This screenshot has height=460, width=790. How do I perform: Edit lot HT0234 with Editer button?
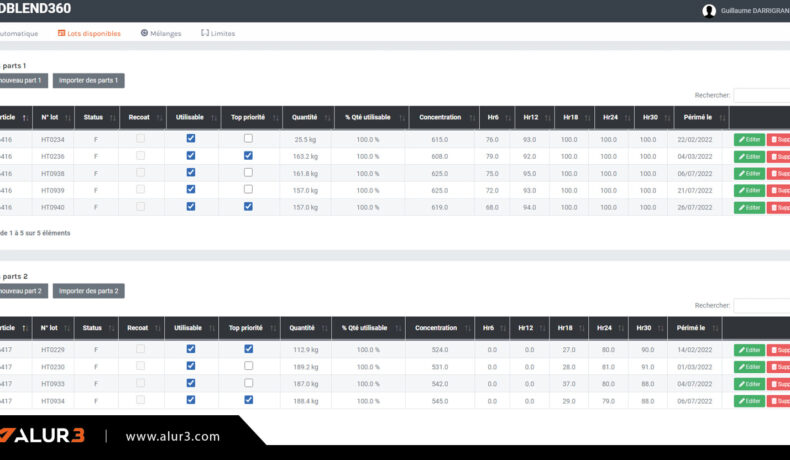[x=749, y=140]
